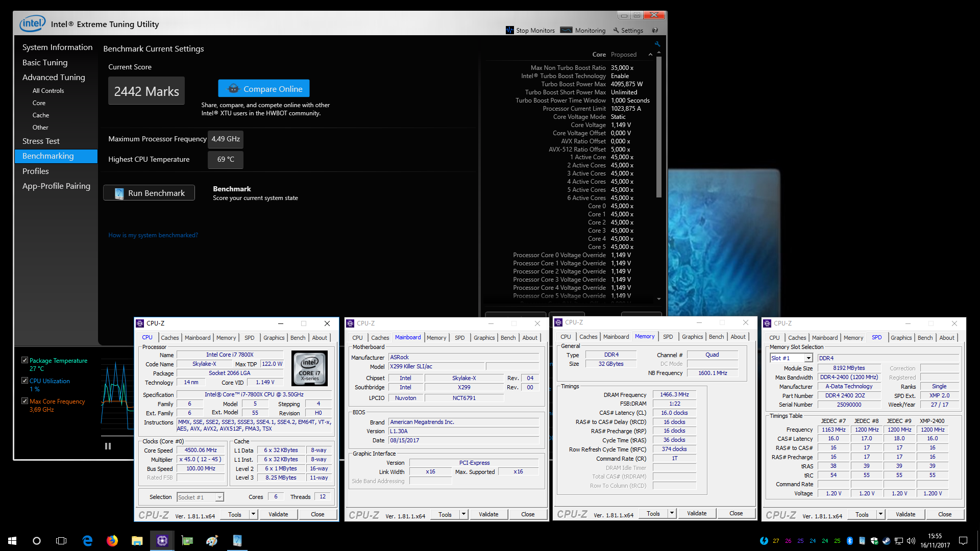Open the volume speaker tray icon
This screenshot has width=980, height=551.
pos(911,541)
